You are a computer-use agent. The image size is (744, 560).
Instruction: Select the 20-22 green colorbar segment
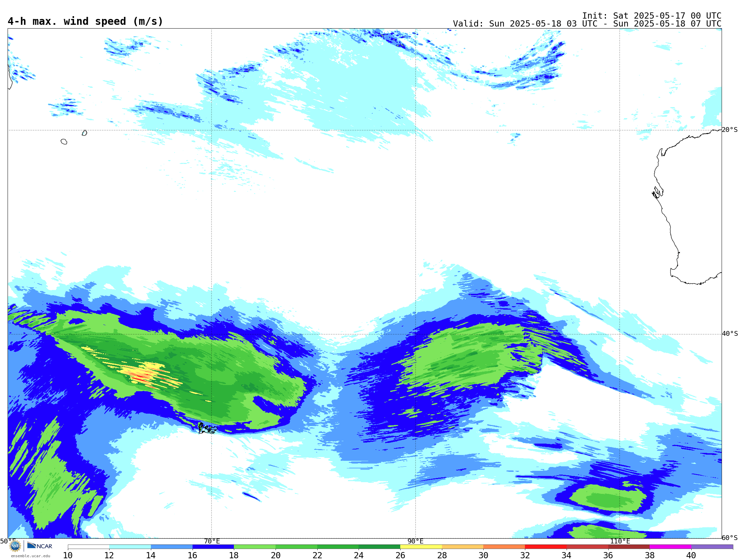point(296,547)
